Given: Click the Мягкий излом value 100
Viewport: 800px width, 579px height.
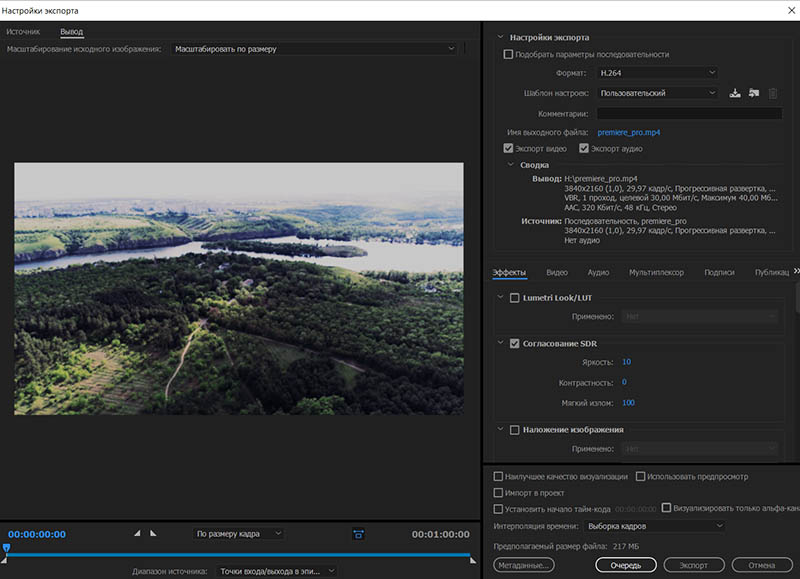Looking at the screenshot, I should point(628,402).
